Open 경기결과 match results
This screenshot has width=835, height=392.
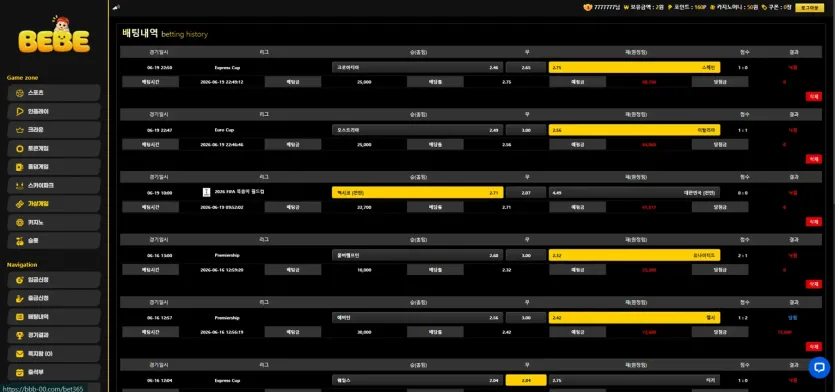[x=54, y=335]
